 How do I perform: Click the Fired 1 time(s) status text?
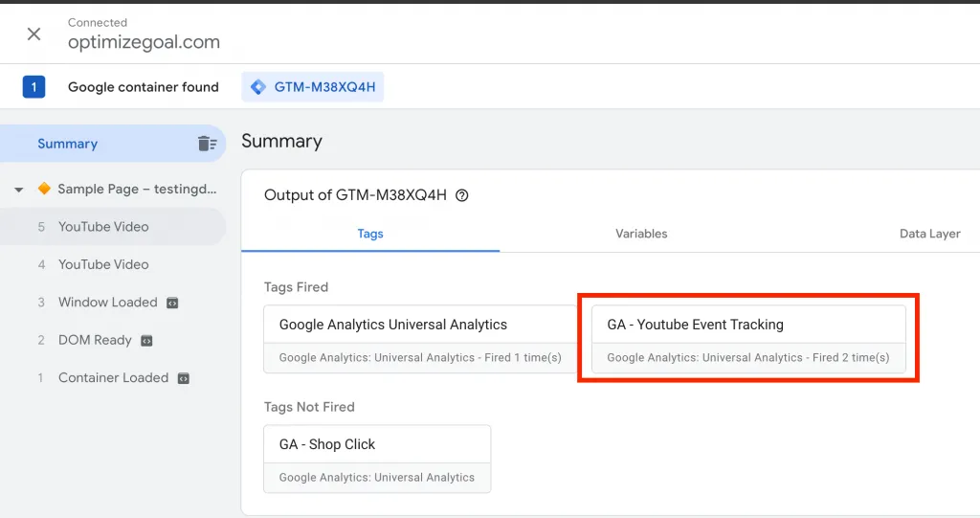[523, 358]
